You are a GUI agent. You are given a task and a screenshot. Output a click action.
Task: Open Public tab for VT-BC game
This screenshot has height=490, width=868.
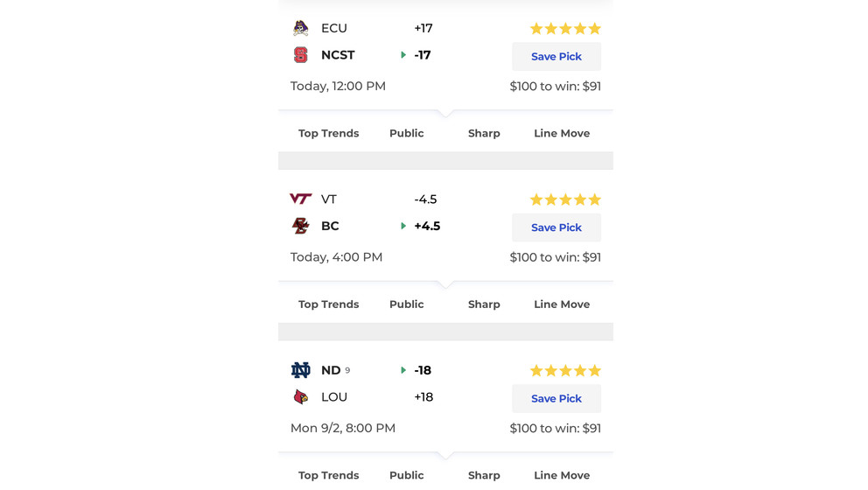click(x=406, y=304)
